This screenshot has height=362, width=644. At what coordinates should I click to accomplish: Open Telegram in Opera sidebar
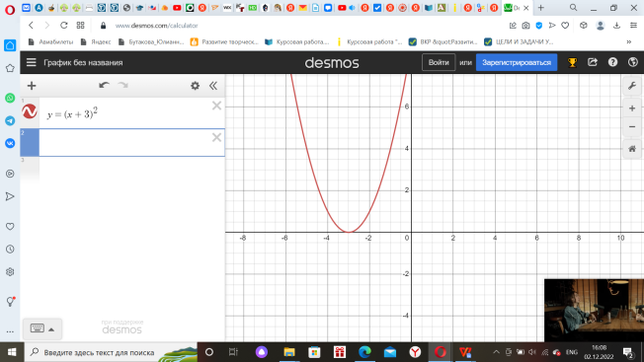(x=10, y=120)
